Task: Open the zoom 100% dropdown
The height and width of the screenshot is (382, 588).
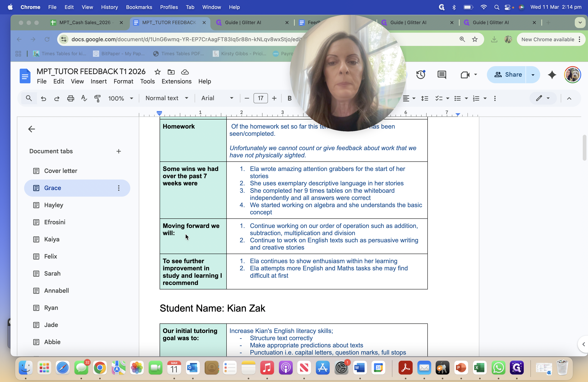Action: click(121, 98)
